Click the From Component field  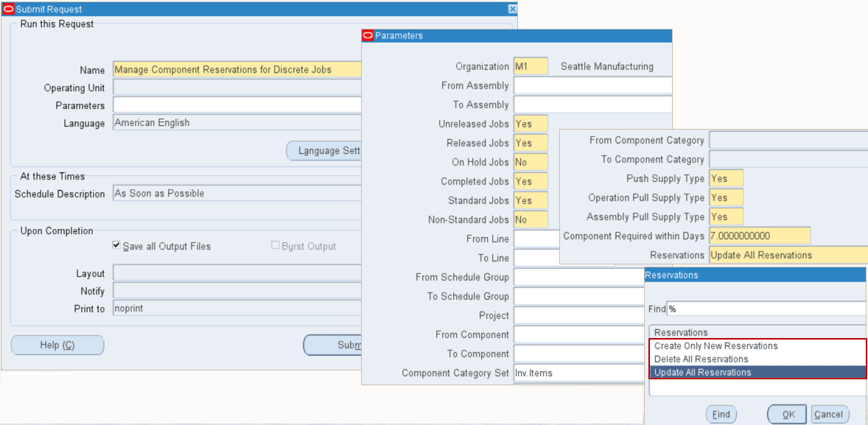pos(579,334)
